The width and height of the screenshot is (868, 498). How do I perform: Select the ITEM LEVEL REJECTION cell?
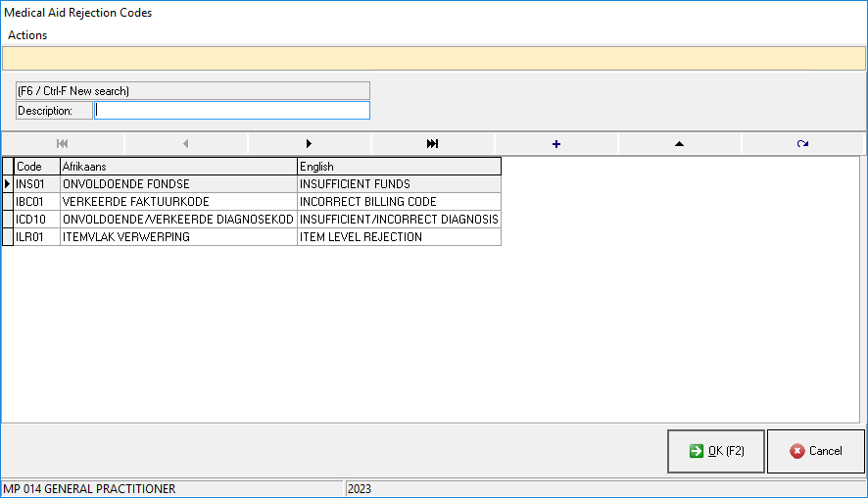[x=399, y=237]
